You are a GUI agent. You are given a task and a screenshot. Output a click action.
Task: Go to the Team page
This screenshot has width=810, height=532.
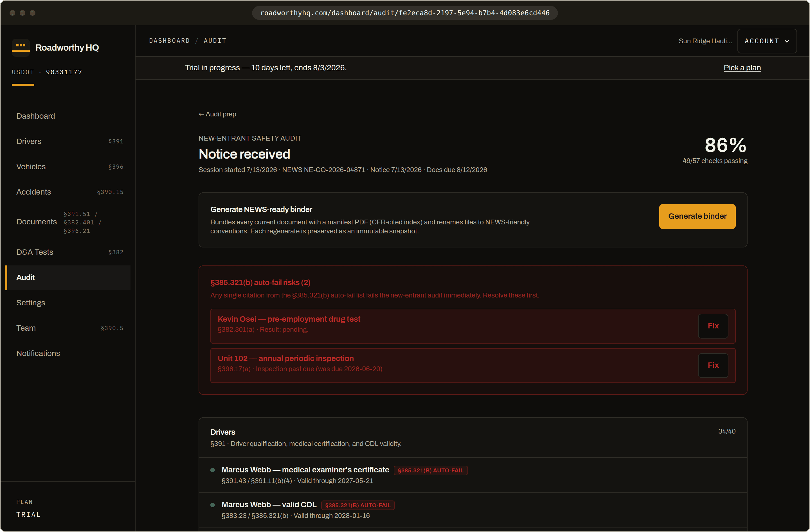pyautogui.click(x=68, y=328)
